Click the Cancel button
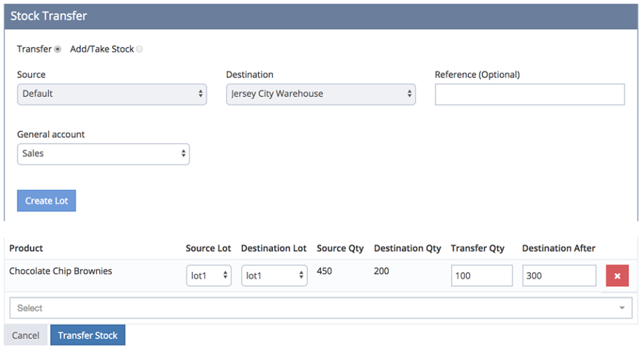This screenshot has width=644, height=352. click(x=25, y=335)
